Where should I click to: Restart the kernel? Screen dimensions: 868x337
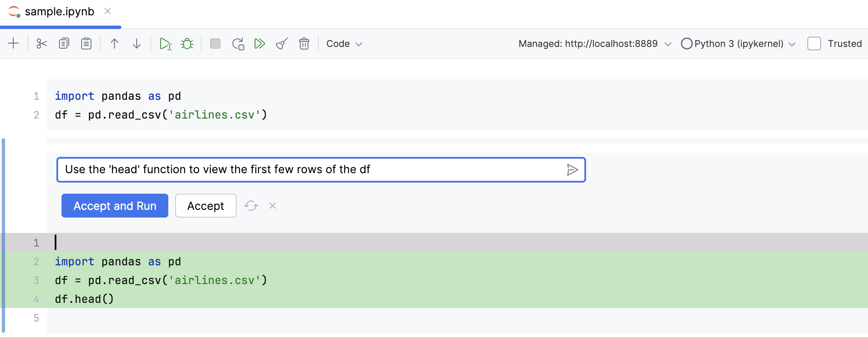coord(238,43)
